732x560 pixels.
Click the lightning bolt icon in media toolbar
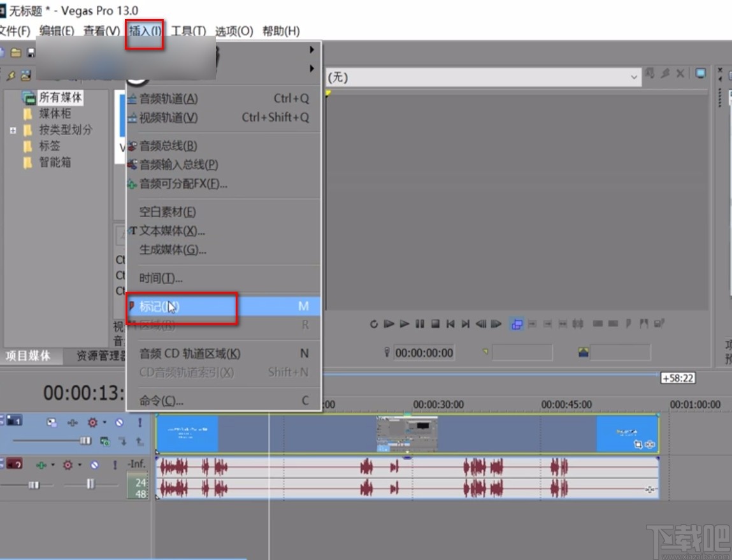point(11,75)
